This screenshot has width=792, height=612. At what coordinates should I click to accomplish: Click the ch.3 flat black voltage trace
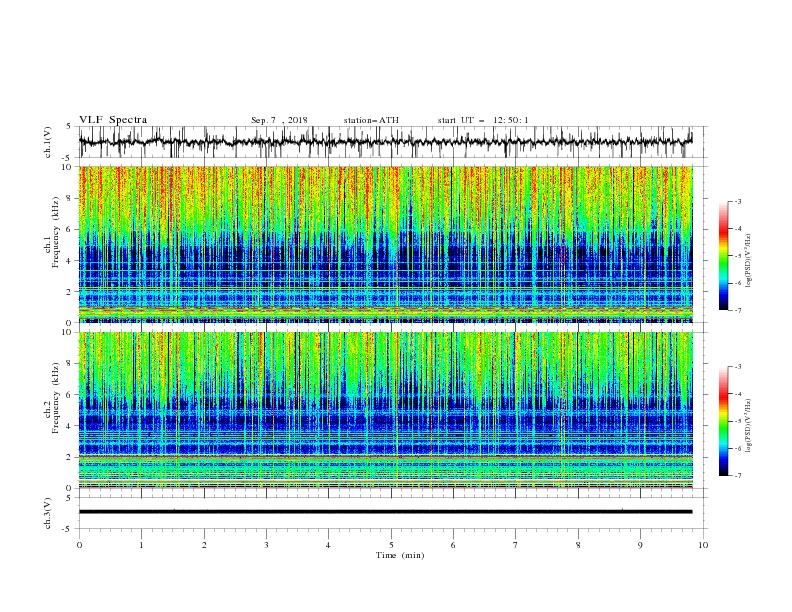point(385,512)
